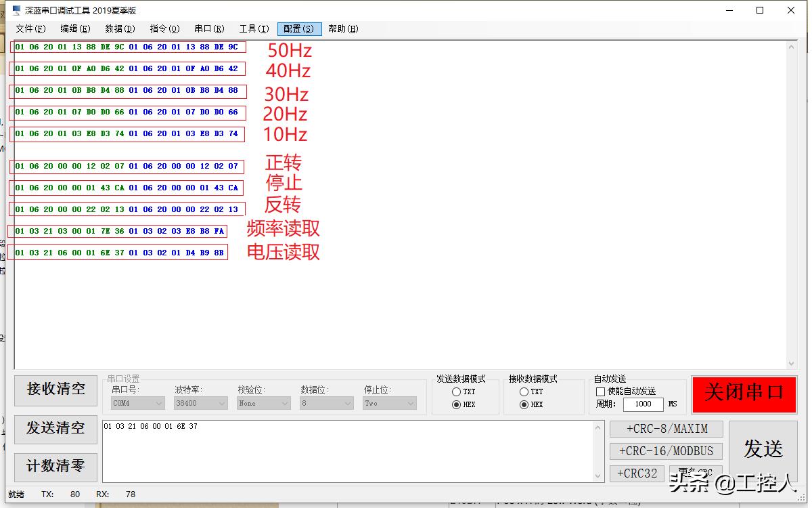Click 计数清零 to reset counters
Viewport: 812px width, 508px height.
55,467
